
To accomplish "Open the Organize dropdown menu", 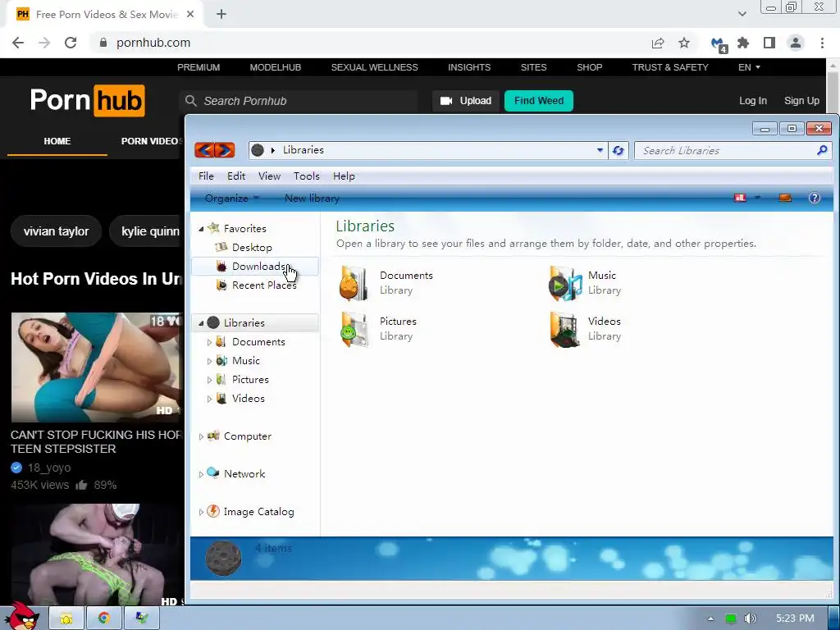I will click(x=232, y=199).
